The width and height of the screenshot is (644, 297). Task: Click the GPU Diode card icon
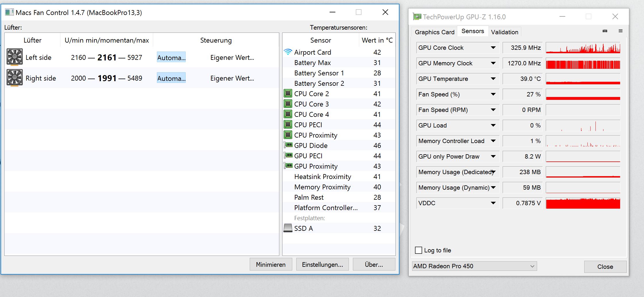click(288, 145)
